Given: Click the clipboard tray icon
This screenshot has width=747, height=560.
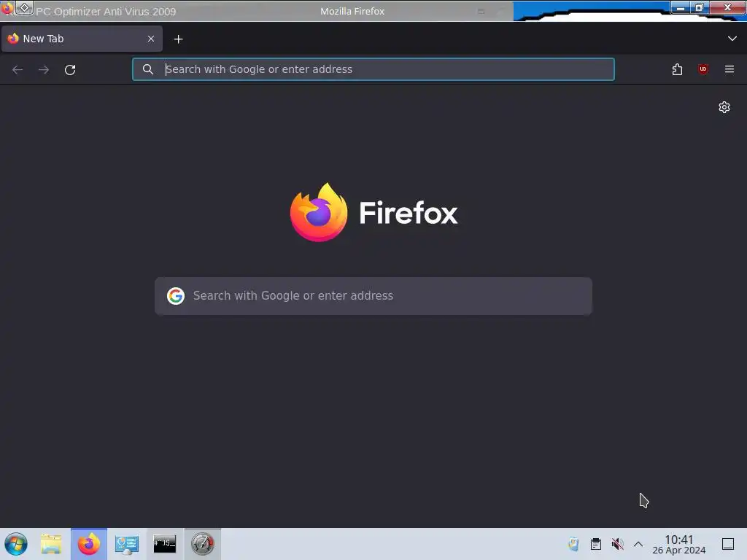Looking at the screenshot, I should [595, 544].
